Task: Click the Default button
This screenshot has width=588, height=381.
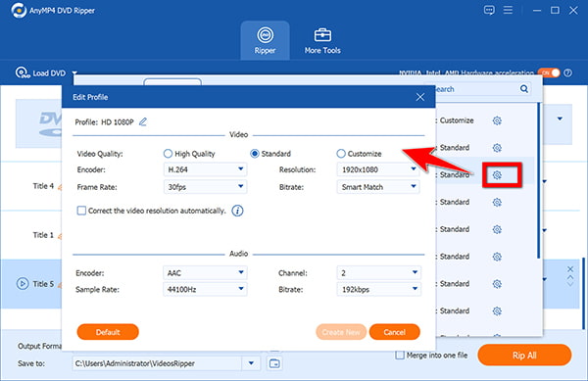Action: coord(108,332)
